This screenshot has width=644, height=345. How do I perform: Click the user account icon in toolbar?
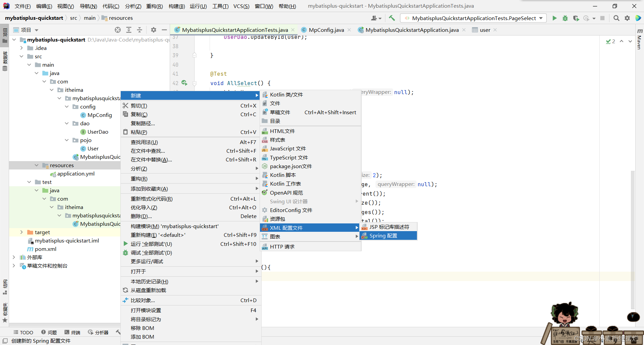coord(376,18)
